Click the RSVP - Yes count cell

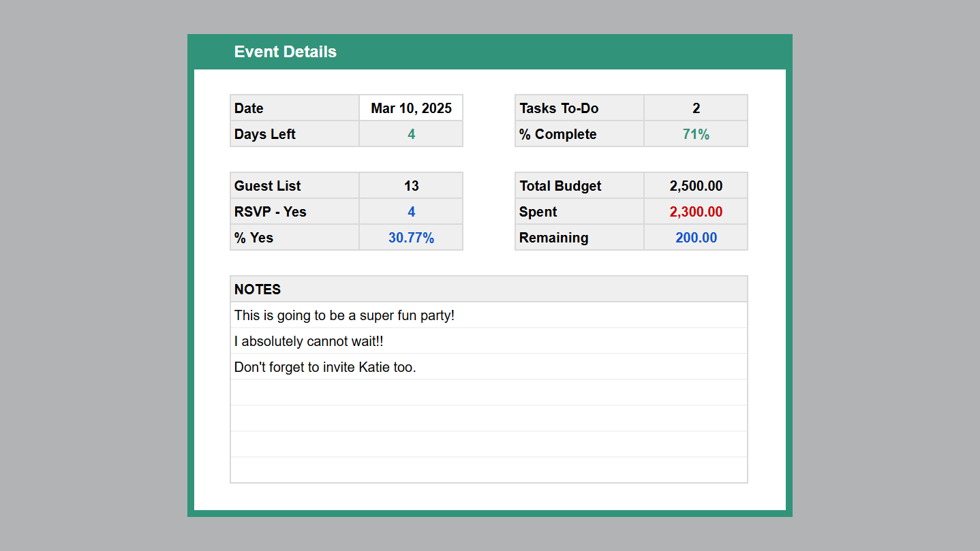tap(410, 211)
